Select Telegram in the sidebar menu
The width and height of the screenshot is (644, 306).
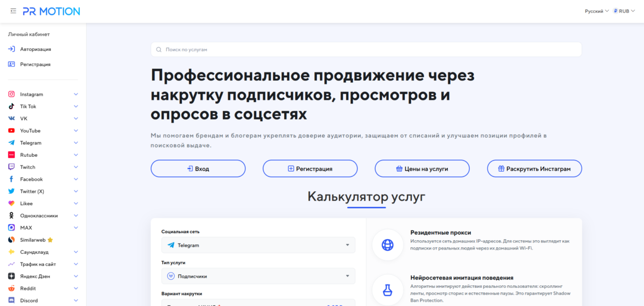31,143
